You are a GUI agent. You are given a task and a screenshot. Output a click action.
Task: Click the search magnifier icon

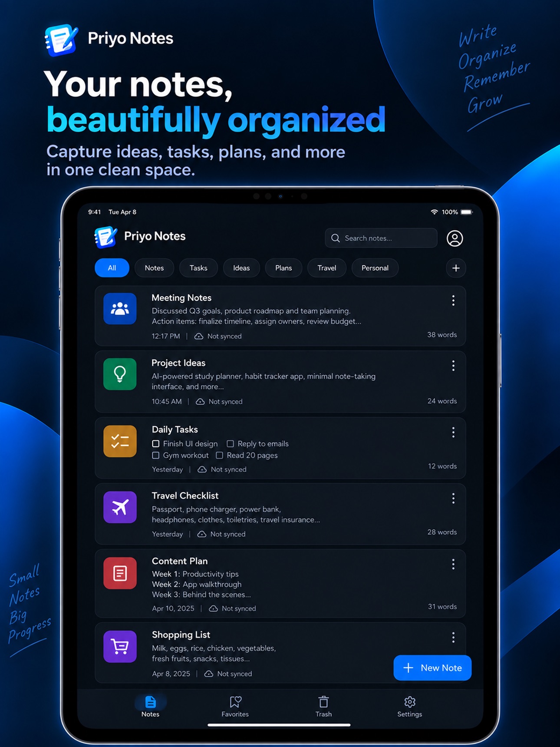click(x=336, y=238)
